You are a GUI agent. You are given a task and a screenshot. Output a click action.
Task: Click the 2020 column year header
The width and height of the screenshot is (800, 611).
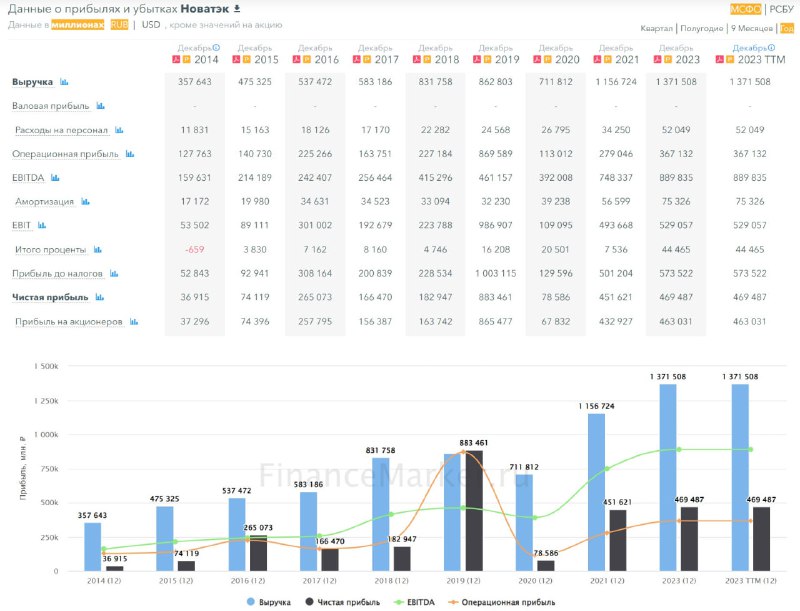(x=567, y=60)
